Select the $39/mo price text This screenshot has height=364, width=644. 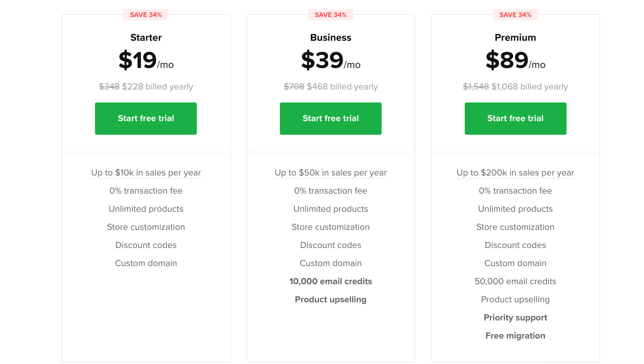tap(331, 60)
